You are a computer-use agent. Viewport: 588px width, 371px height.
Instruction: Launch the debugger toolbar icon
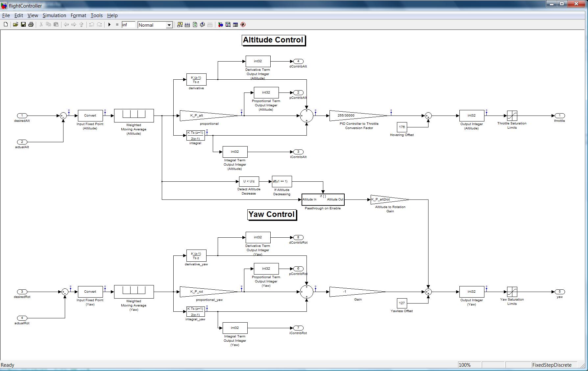(x=243, y=25)
